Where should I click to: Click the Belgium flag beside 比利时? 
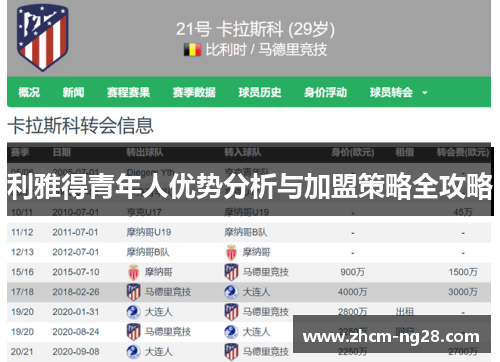pyautogui.click(x=192, y=50)
